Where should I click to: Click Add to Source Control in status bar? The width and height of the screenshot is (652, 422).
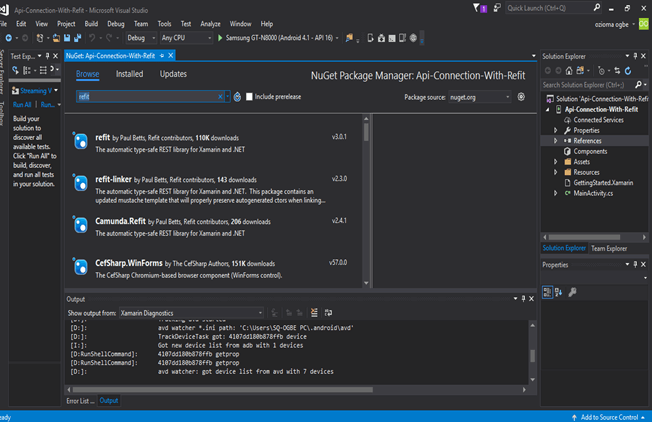tap(609, 417)
